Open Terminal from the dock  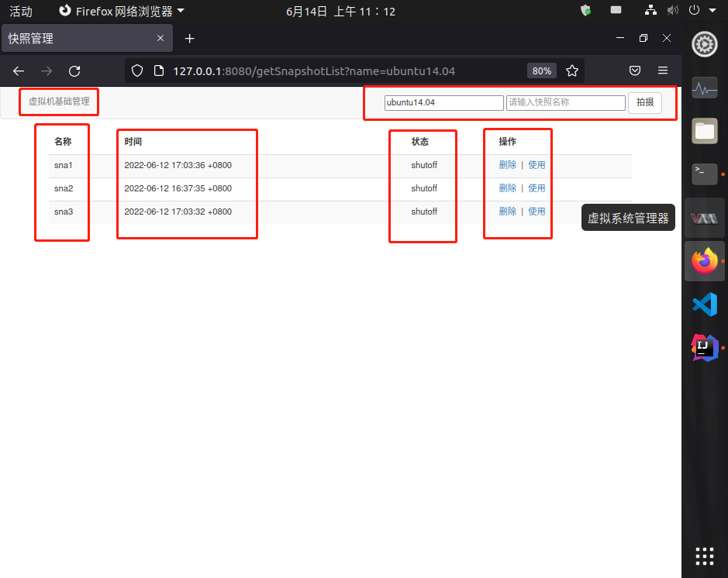click(x=704, y=174)
